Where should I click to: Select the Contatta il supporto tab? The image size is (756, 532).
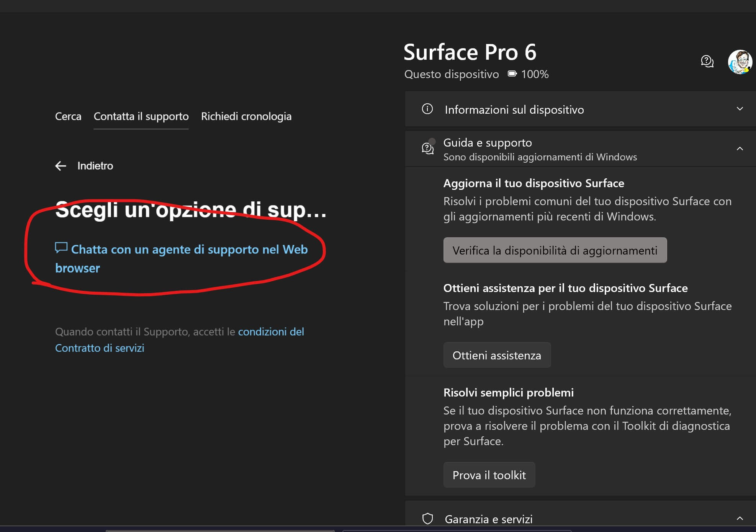tap(141, 116)
